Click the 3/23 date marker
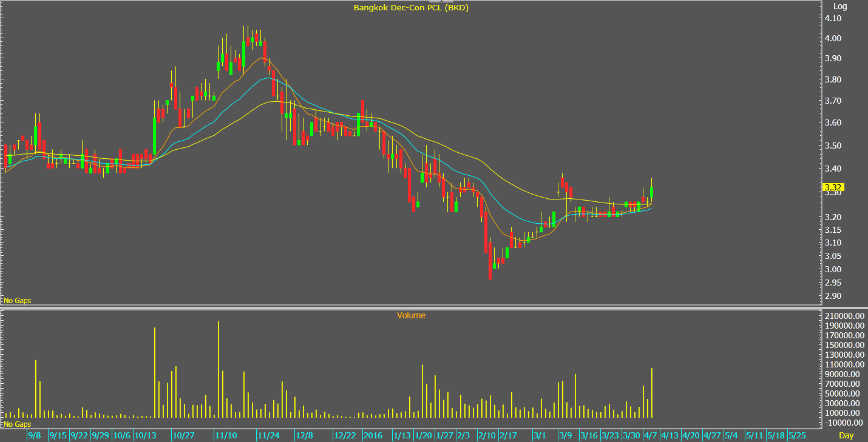The image size is (868, 442). (x=610, y=435)
